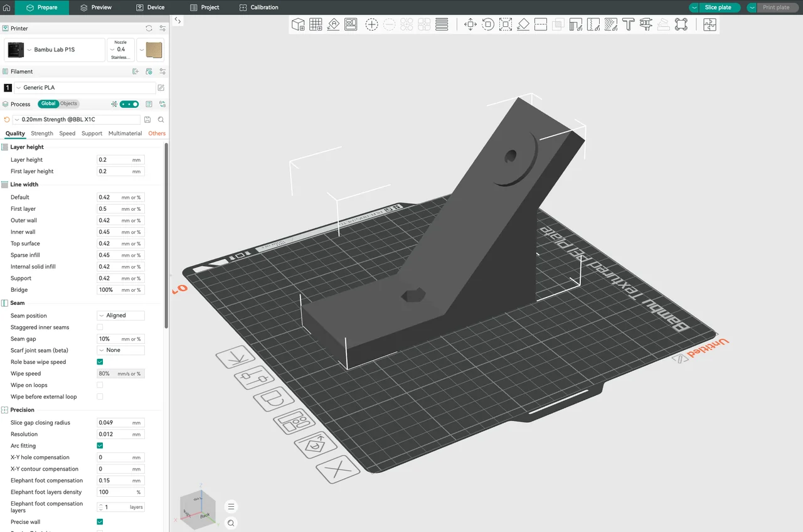Switch to the Strength settings tab
Screen dimensions: 803x532
[x=42, y=134]
